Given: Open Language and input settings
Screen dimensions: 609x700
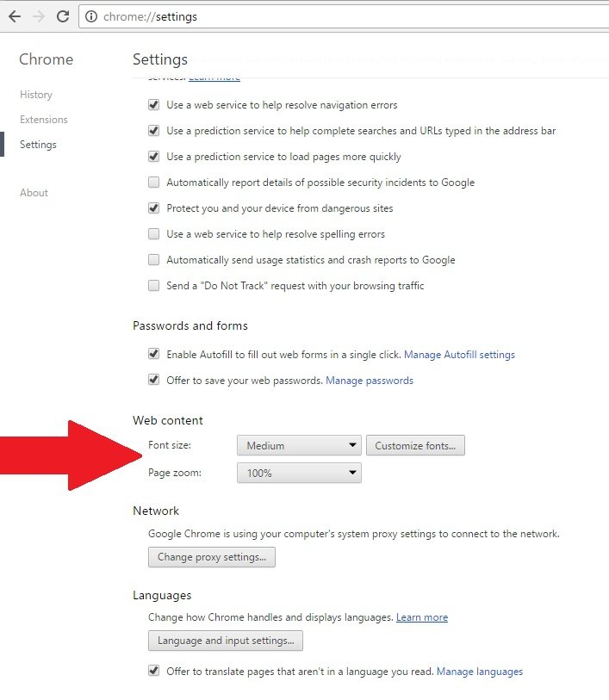Looking at the screenshot, I should coord(226,641).
